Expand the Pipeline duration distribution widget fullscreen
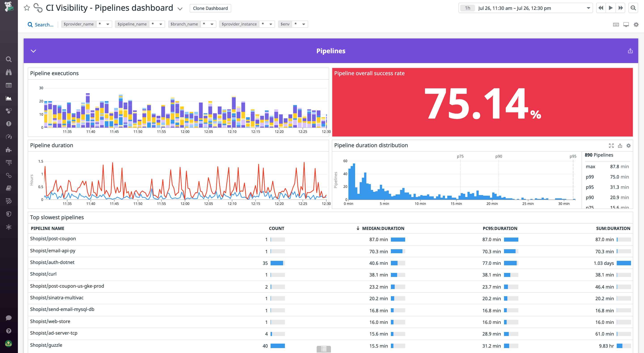The width and height of the screenshot is (644, 353). click(612, 146)
